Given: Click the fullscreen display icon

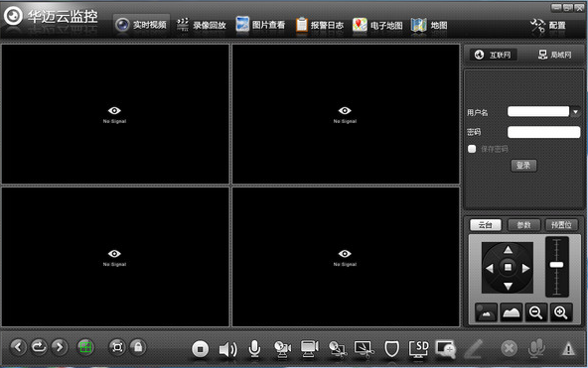Looking at the screenshot, I should coord(117,347).
